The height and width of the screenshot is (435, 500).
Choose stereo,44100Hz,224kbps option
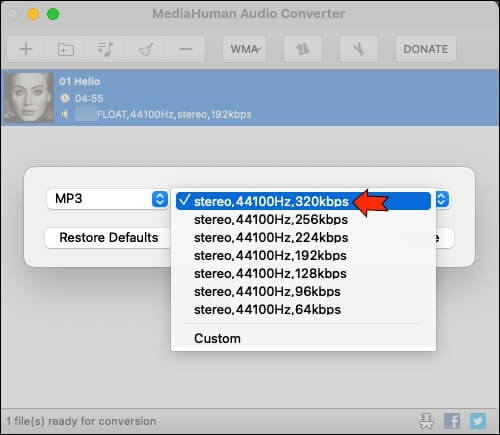click(303, 237)
